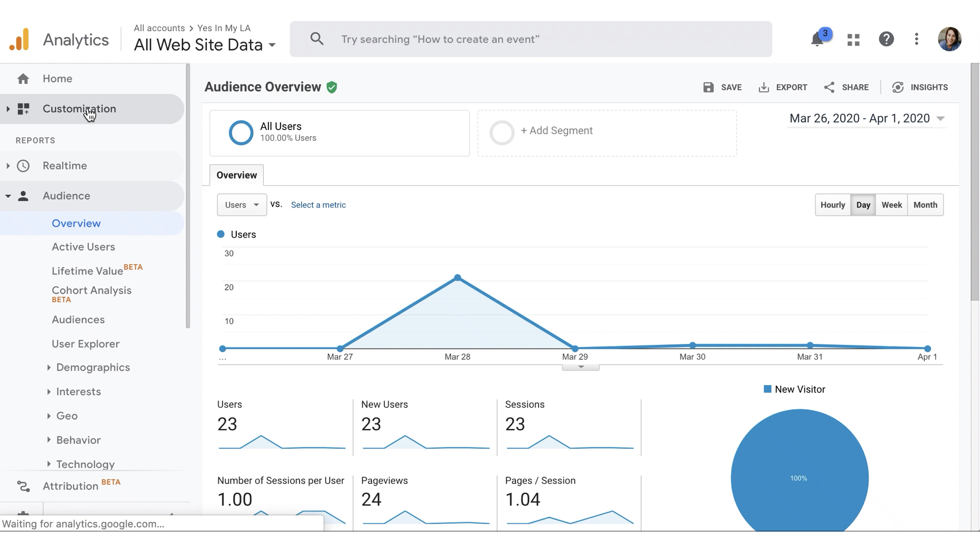Viewport: 980px width, 551px height.
Task: Open the Help menu
Action: (887, 39)
